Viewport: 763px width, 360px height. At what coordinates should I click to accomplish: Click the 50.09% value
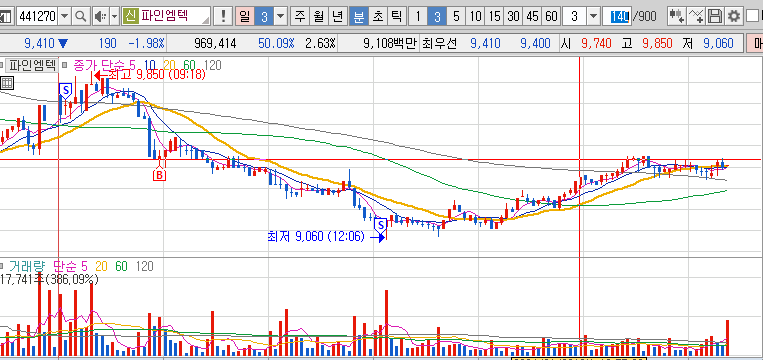pos(276,44)
